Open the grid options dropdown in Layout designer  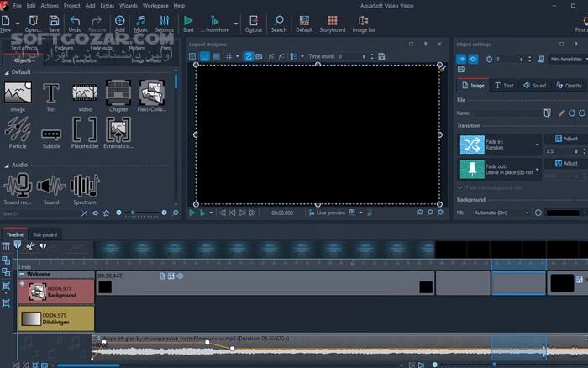tap(238, 56)
